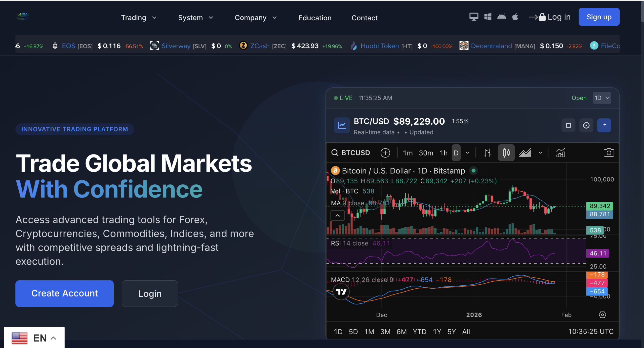Screen dimensions: 644x348
Task: Click the camera snapshot icon on chart
Action: [609, 153]
